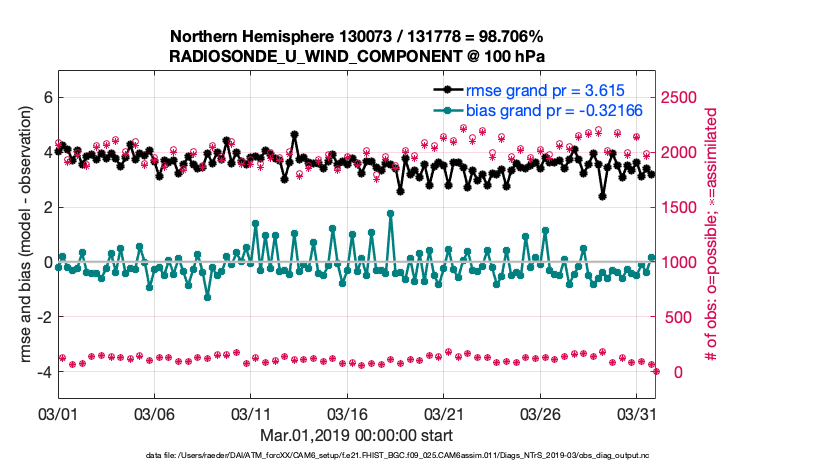Click the lowest teal bias dip marker
830x470 pixels.
(207, 297)
